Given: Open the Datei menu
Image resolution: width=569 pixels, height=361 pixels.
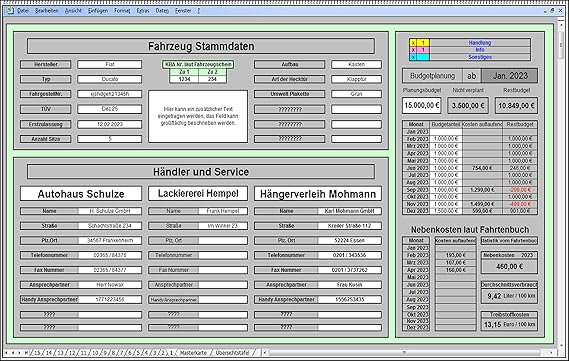Looking at the screenshot, I should pyautogui.click(x=23, y=11).
